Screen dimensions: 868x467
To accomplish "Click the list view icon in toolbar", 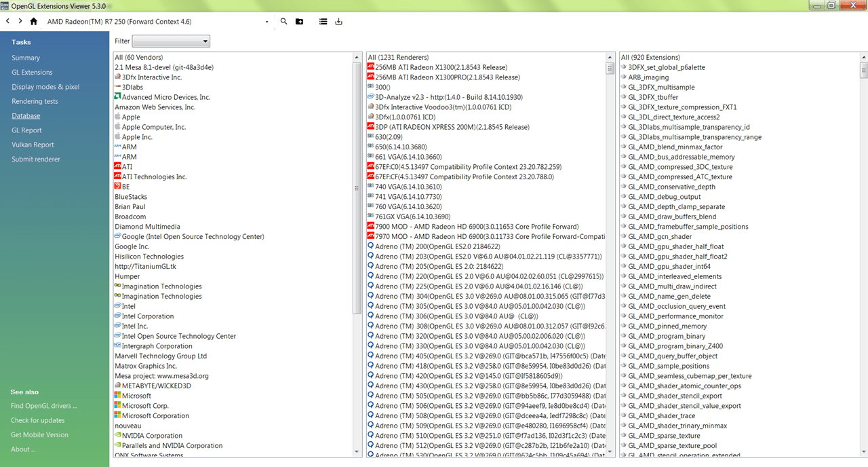I will pos(323,21).
